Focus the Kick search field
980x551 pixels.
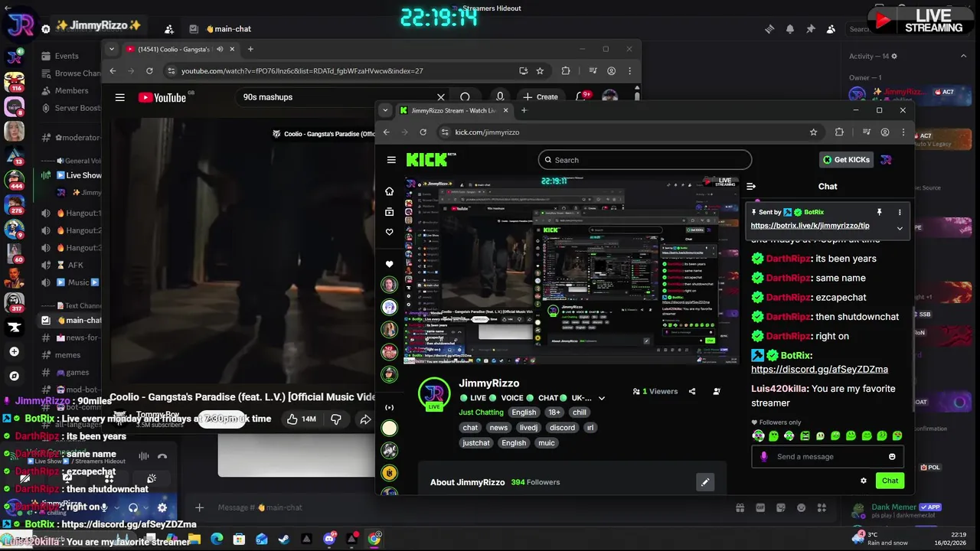[645, 160]
